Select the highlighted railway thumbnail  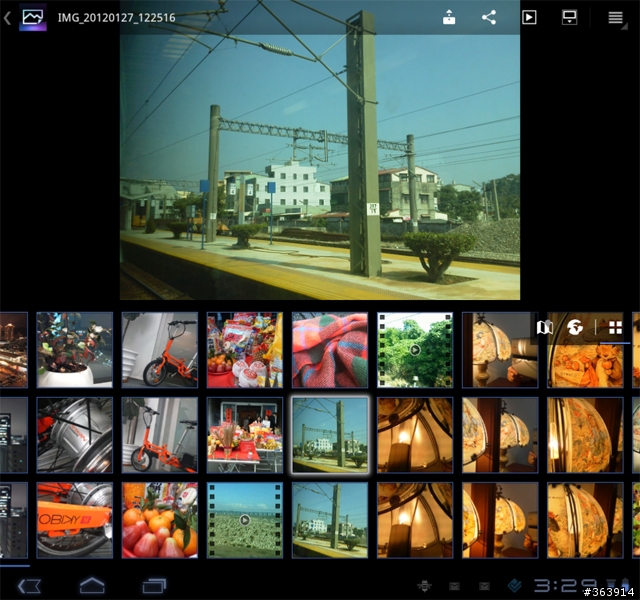pos(330,435)
